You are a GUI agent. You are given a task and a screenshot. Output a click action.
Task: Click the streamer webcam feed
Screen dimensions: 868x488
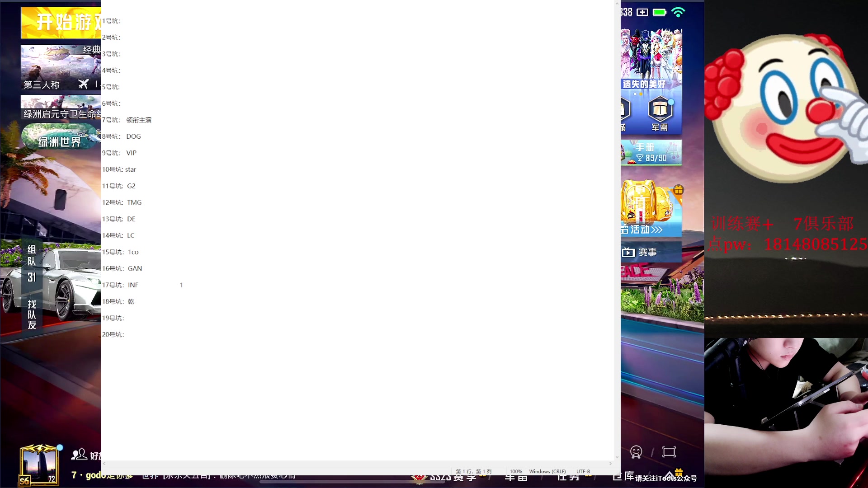786,413
